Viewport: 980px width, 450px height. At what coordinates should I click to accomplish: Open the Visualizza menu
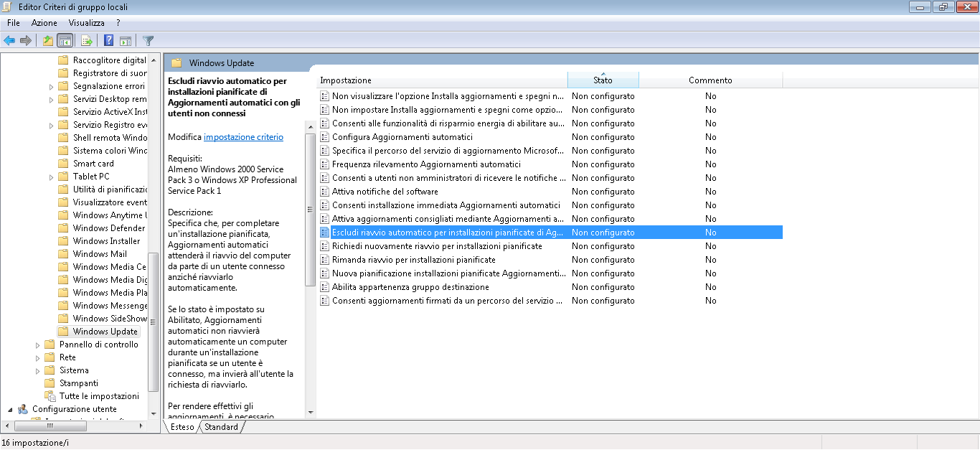[87, 23]
